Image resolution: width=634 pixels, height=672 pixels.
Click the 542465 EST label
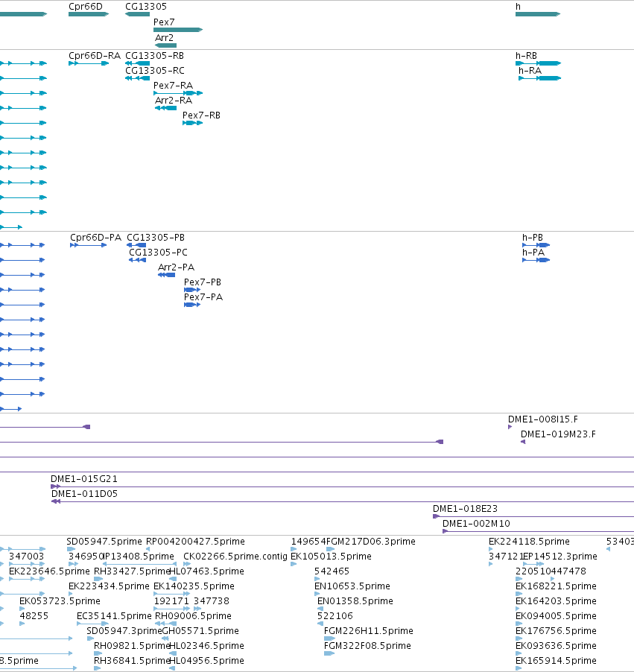pyautogui.click(x=332, y=571)
